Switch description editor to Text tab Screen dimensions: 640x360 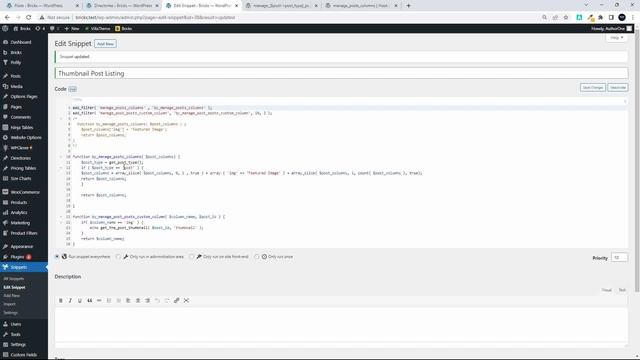click(622, 290)
